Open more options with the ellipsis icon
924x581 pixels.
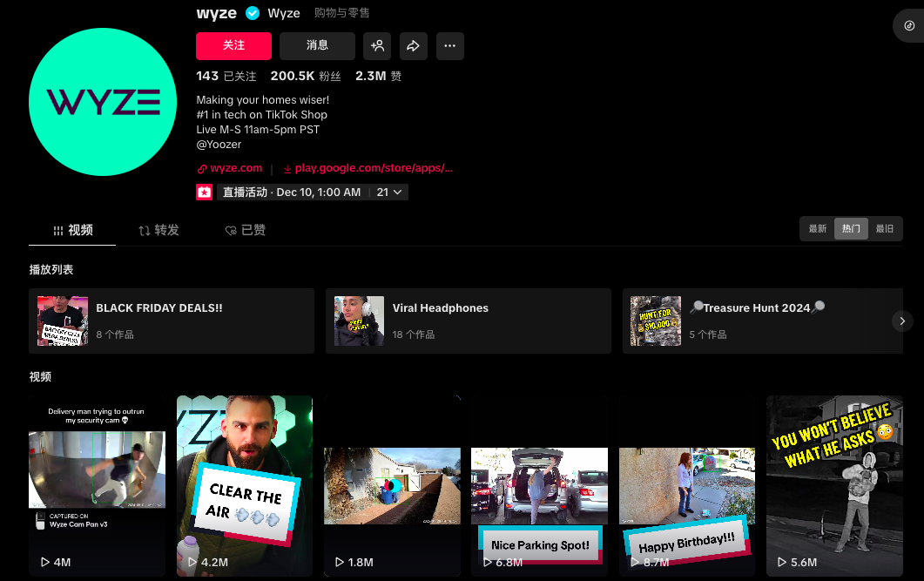point(450,45)
